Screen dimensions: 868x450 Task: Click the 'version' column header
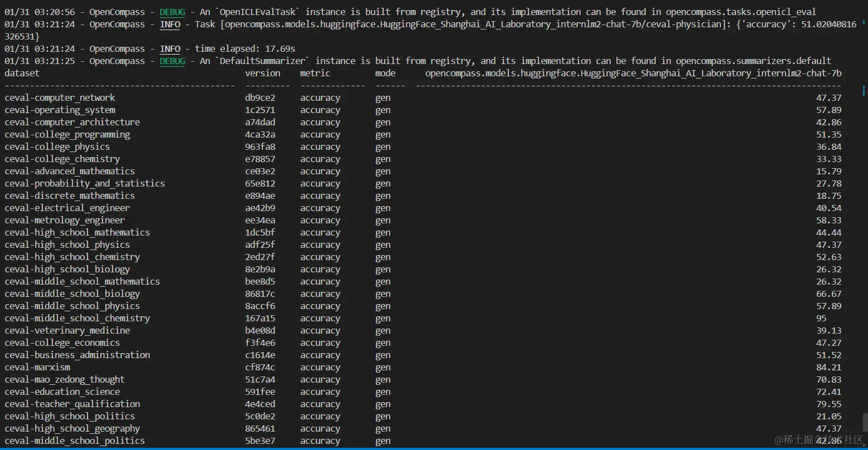pos(263,73)
